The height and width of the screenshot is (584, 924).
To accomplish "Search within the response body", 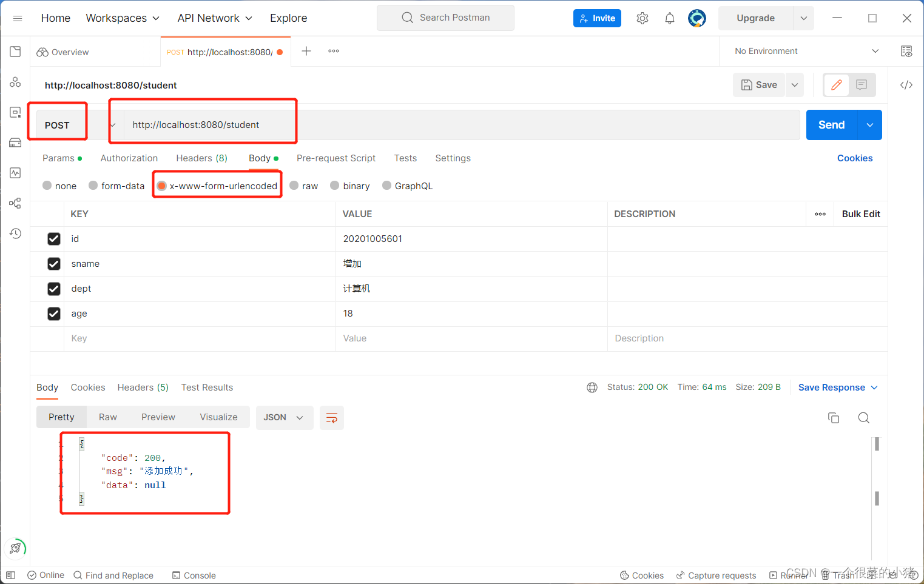I will (x=864, y=418).
